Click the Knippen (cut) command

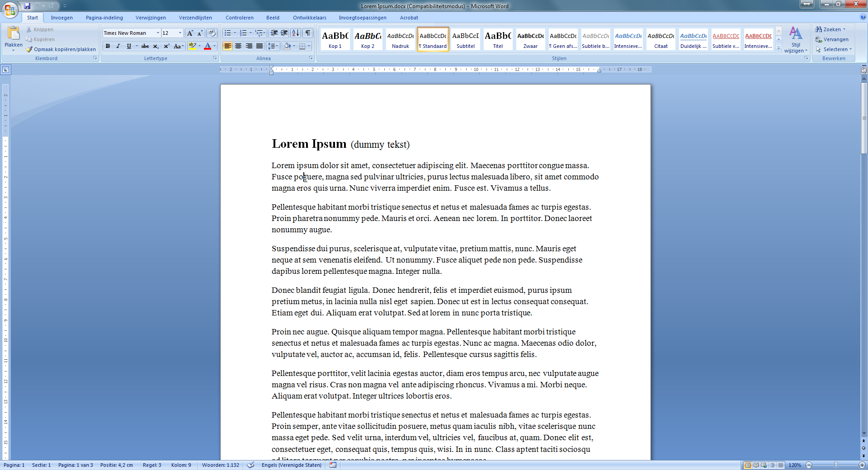(40, 29)
